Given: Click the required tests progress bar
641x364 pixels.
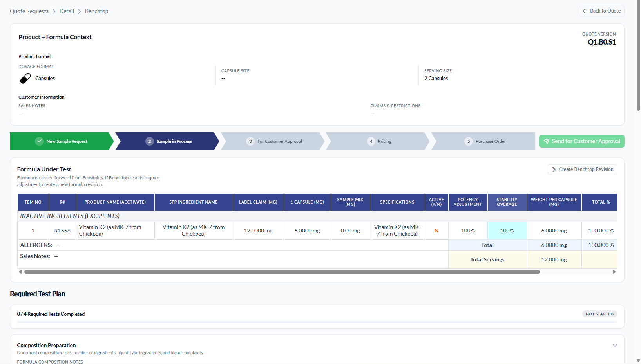Looking at the screenshot, I should tap(317, 322).
